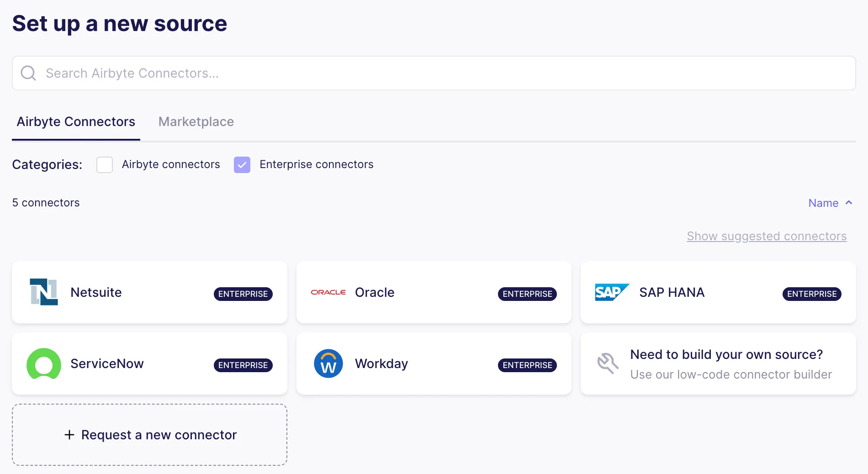Focus the Search Airbyte Connectors field
This screenshot has width=868, height=474.
pos(434,73)
